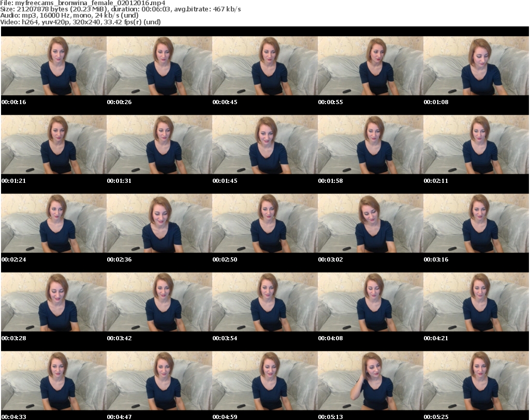Choose the frame captured at 00:04:21
Viewport: 530px width, 420px height.
pos(476,302)
